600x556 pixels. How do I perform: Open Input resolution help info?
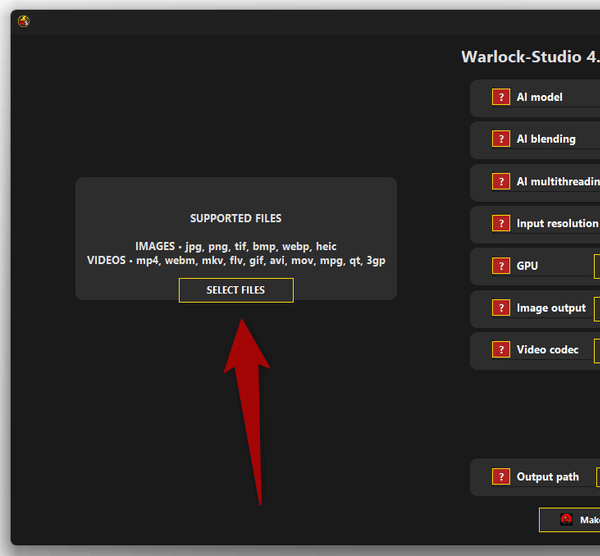(x=501, y=224)
